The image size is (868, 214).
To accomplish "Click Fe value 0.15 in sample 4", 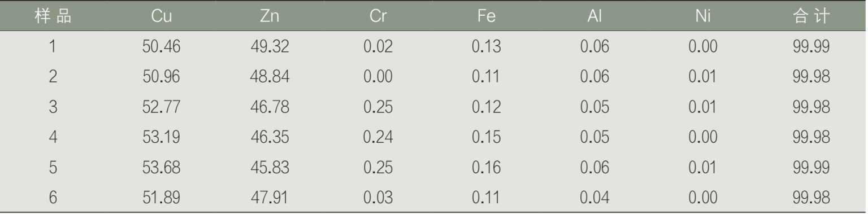I will point(486,137).
